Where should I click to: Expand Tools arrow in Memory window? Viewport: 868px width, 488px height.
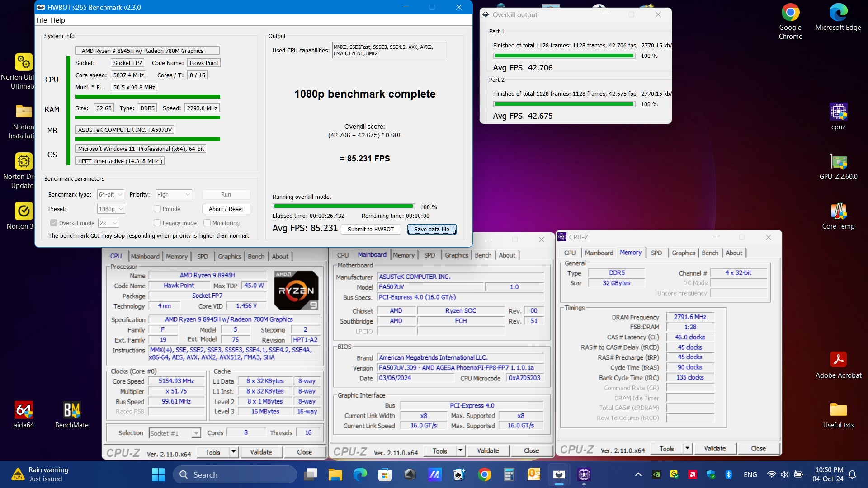point(688,448)
